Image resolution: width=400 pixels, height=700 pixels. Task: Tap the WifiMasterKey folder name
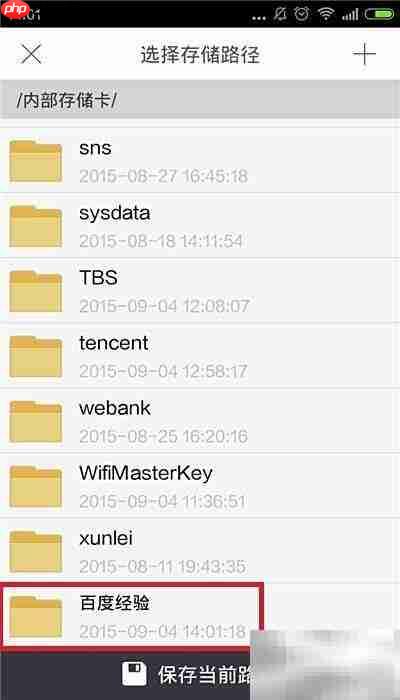[x=146, y=474]
